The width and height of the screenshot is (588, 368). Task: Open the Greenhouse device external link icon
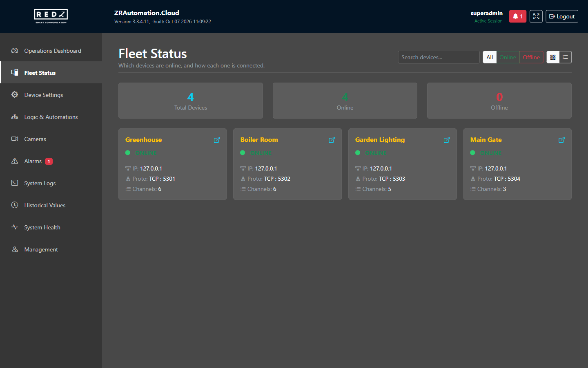(217, 140)
